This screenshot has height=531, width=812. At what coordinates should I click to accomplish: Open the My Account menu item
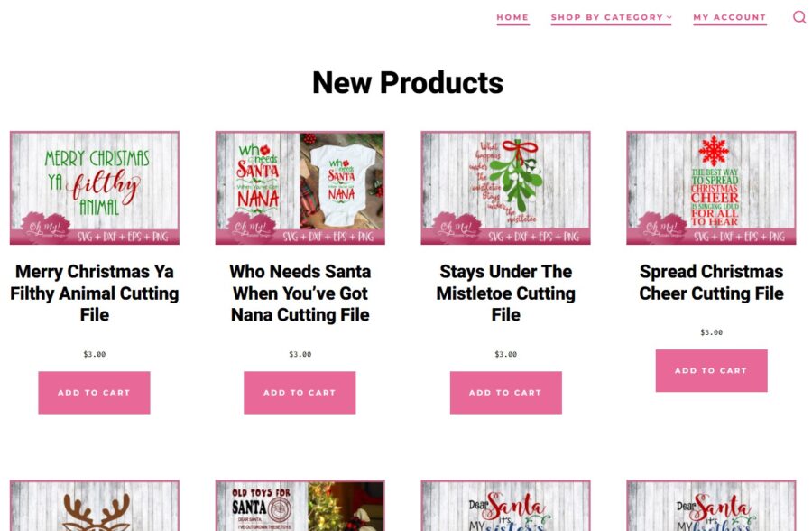pos(730,18)
